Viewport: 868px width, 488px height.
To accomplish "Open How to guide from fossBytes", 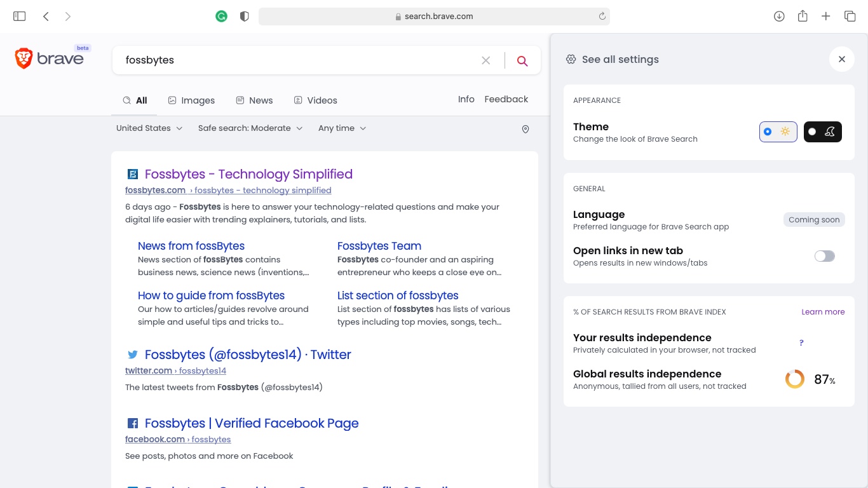I will point(211,295).
